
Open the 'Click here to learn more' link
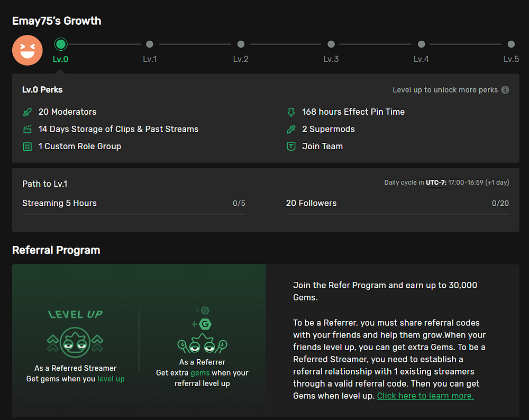tap(425, 396)
